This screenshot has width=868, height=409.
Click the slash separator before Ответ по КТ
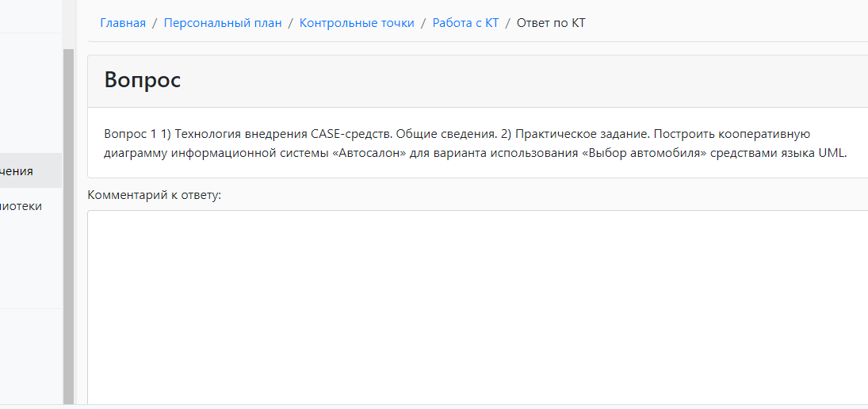[507, 23]
